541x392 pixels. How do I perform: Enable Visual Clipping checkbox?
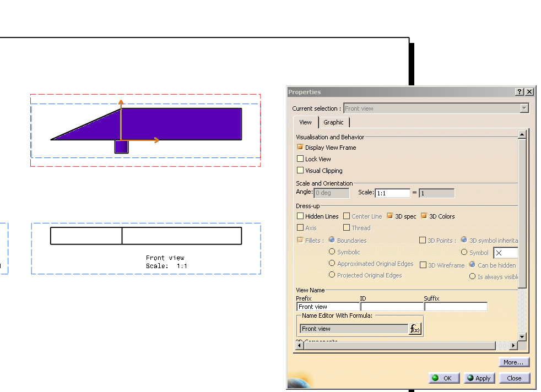click(300, 170)
